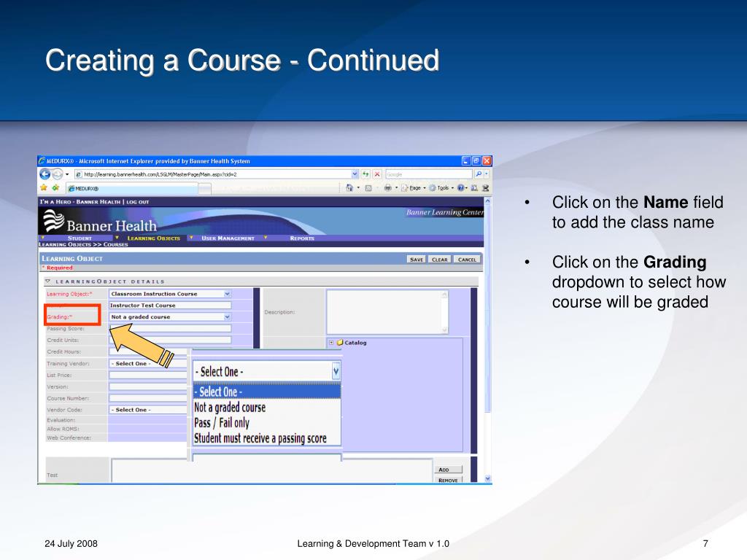
Task: Click the IE back arrow button
Action: pos(44,174)
